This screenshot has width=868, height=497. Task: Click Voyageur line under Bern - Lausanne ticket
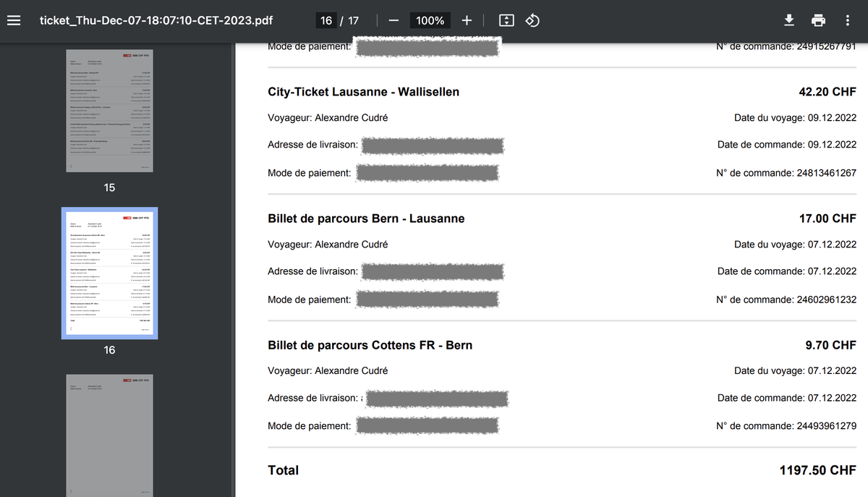(x=328, y=245)
